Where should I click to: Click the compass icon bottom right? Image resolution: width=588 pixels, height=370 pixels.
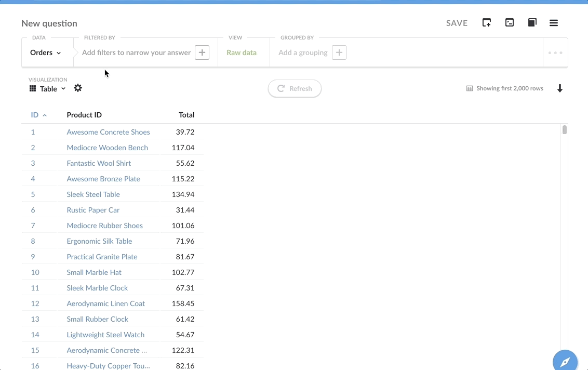point(565,361)
